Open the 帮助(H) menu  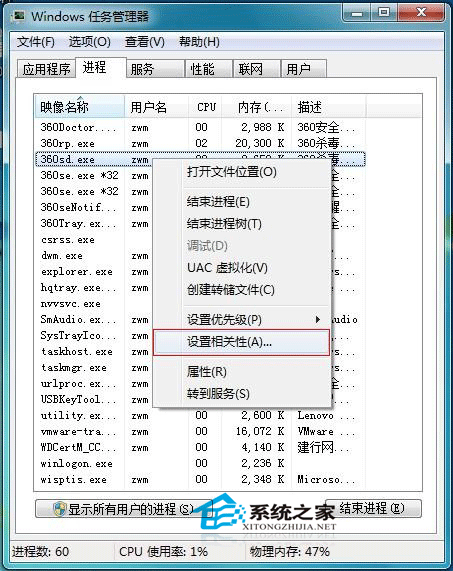tap(199, 42)
